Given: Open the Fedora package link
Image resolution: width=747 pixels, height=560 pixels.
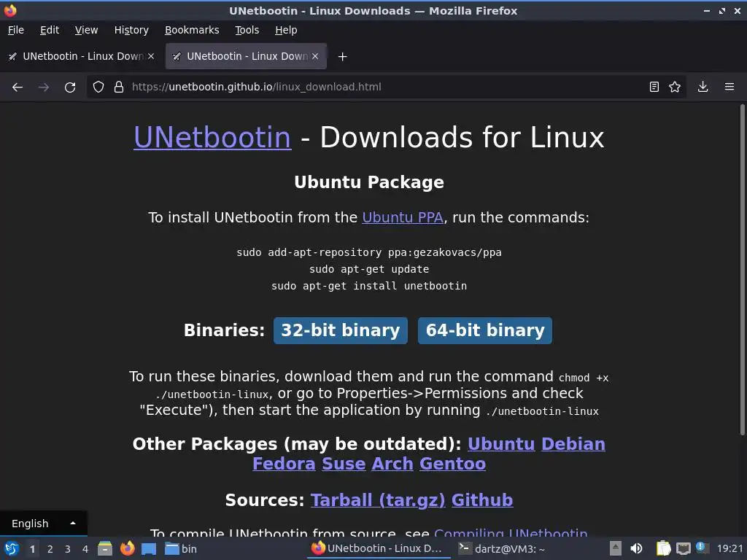Looking at the screenshot, I should (x=284, y=464).
